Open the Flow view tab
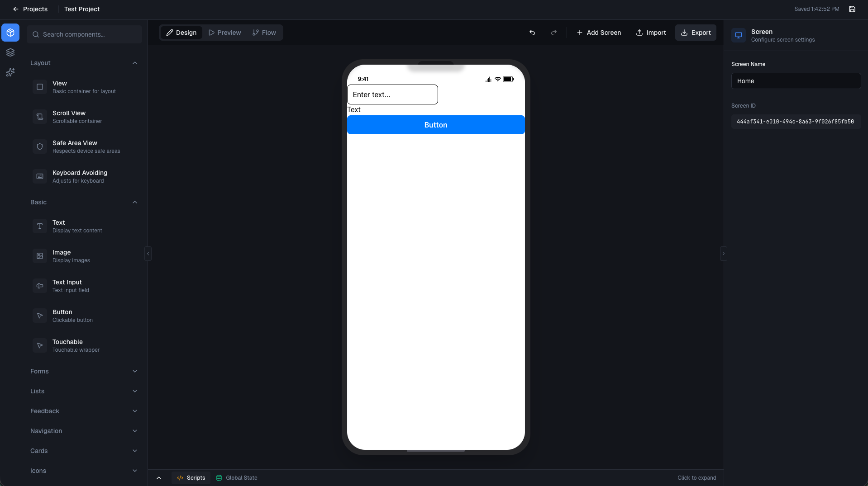 [x=264, y=32]
